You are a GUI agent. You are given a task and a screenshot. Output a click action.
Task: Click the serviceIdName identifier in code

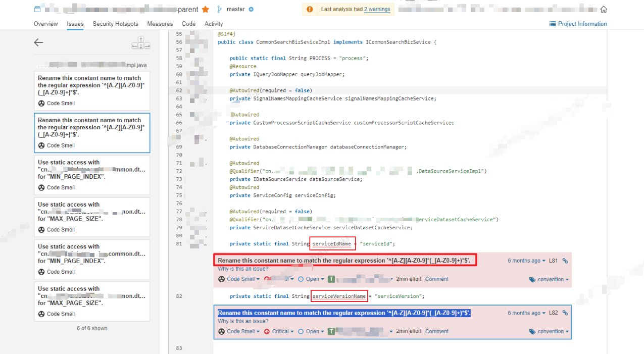332,244
